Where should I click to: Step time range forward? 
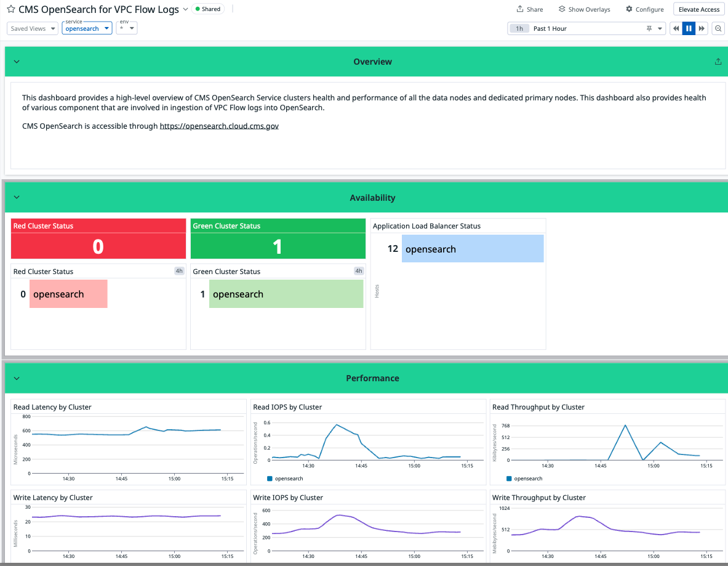[702, 29]
